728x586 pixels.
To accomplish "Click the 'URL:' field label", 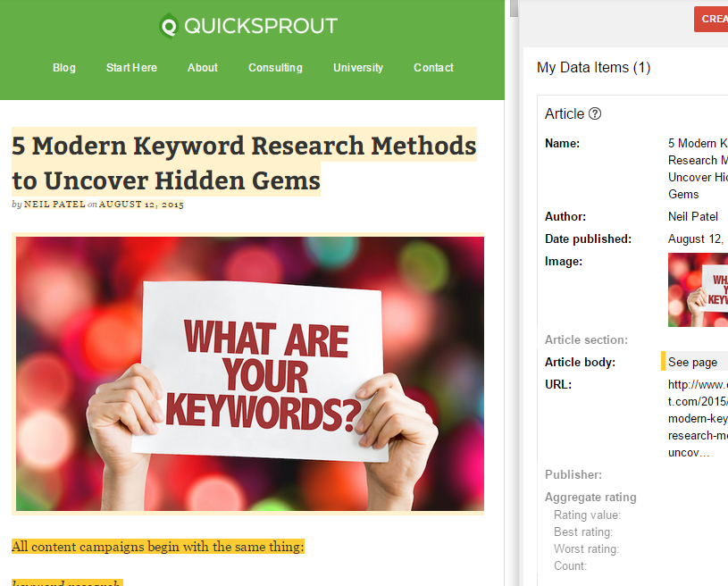I will pos(558,384).
